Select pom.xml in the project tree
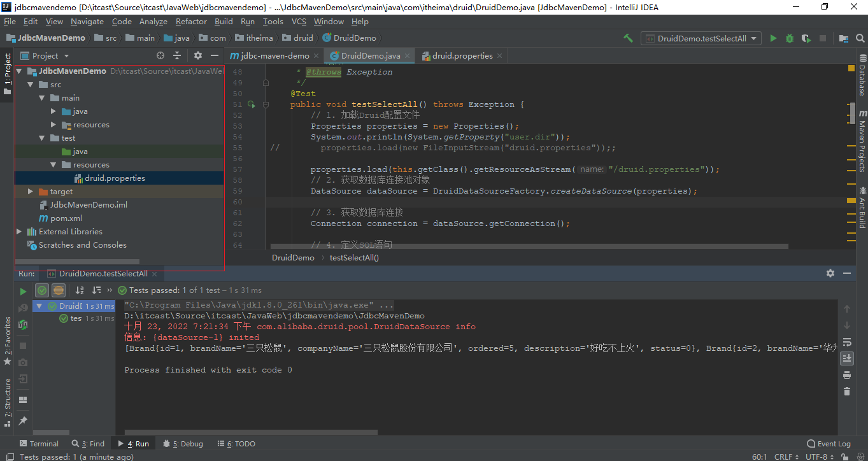This screenshot has width=868, height=461. point(66,218)
